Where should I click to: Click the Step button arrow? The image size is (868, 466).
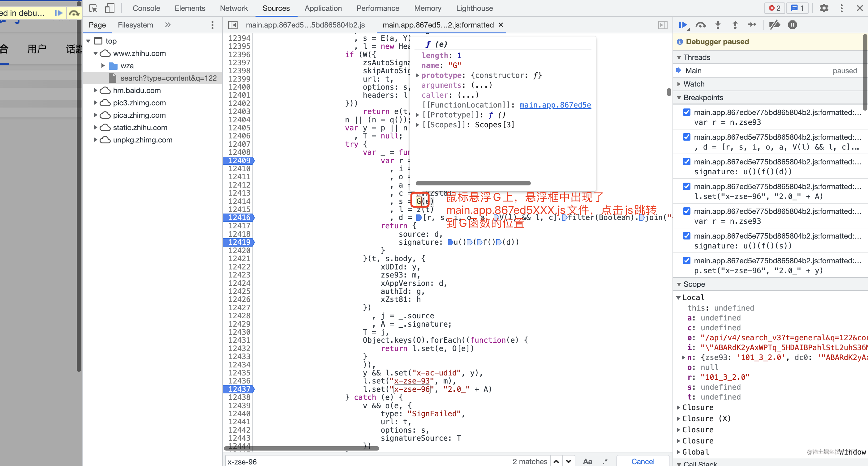752,25
